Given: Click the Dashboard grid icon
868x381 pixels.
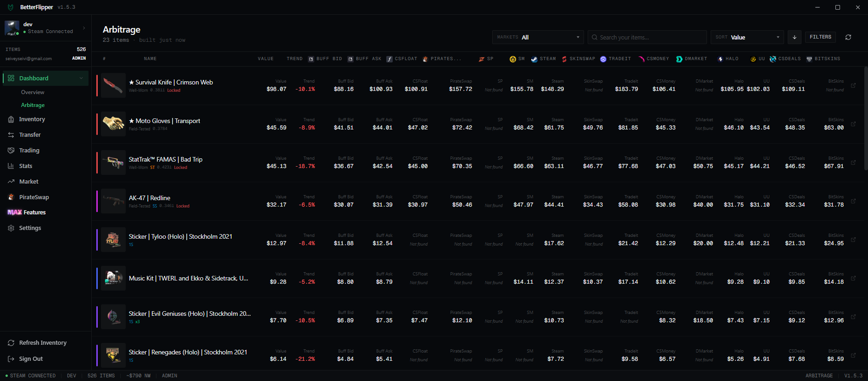Looking at the screenshot, I should click(x=11, y=78).
